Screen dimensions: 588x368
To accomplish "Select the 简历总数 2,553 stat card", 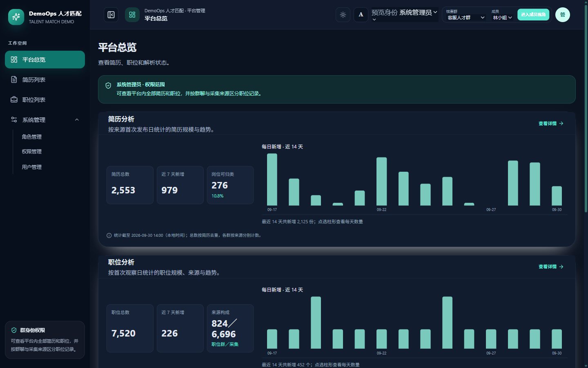I will coord(130,185).
